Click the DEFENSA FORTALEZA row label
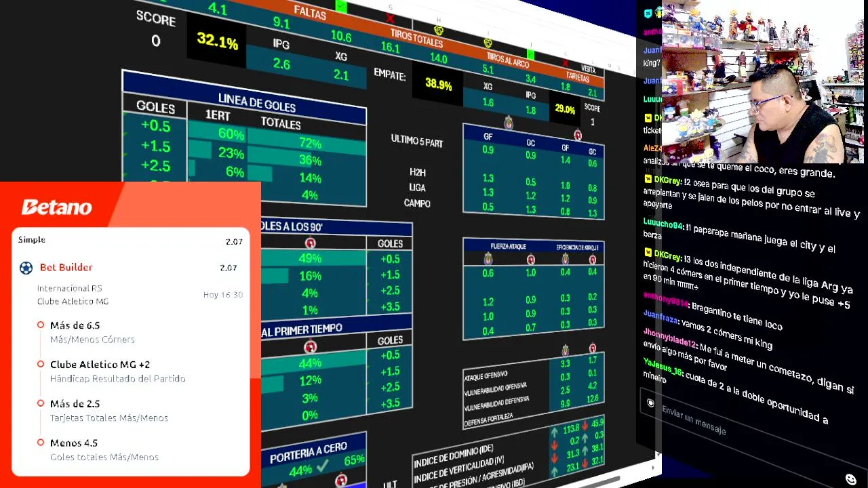 pos(488,420)
